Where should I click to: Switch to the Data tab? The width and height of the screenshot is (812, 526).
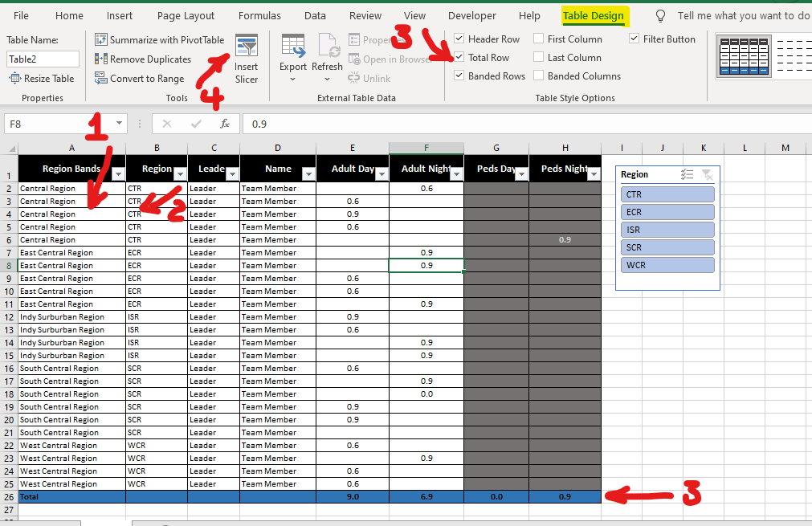click(315, 15)
